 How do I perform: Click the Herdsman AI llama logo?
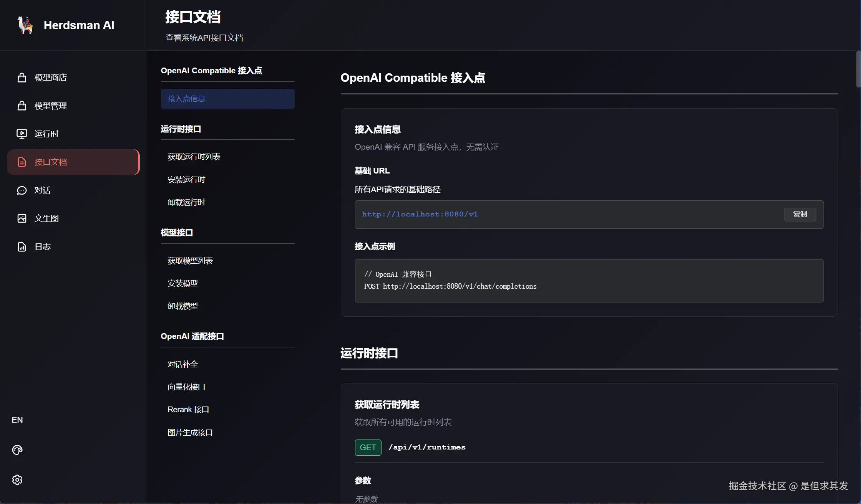pos(25,25)
